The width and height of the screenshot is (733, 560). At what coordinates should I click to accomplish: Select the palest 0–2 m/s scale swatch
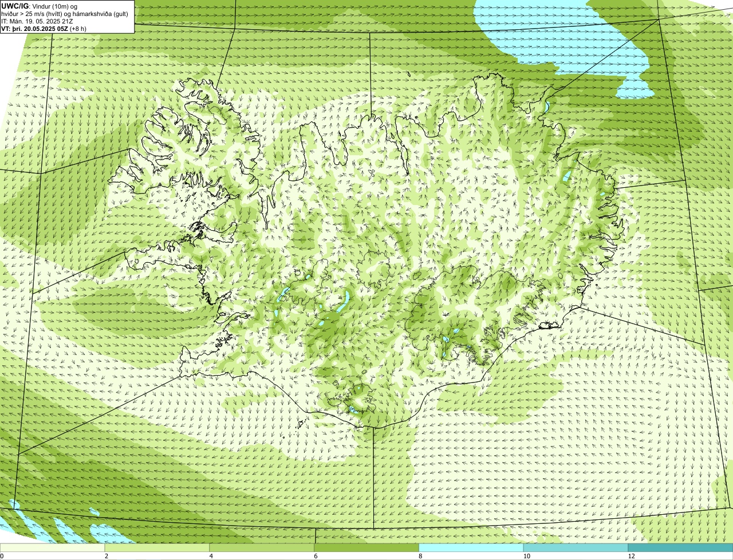tap(53, 547)
